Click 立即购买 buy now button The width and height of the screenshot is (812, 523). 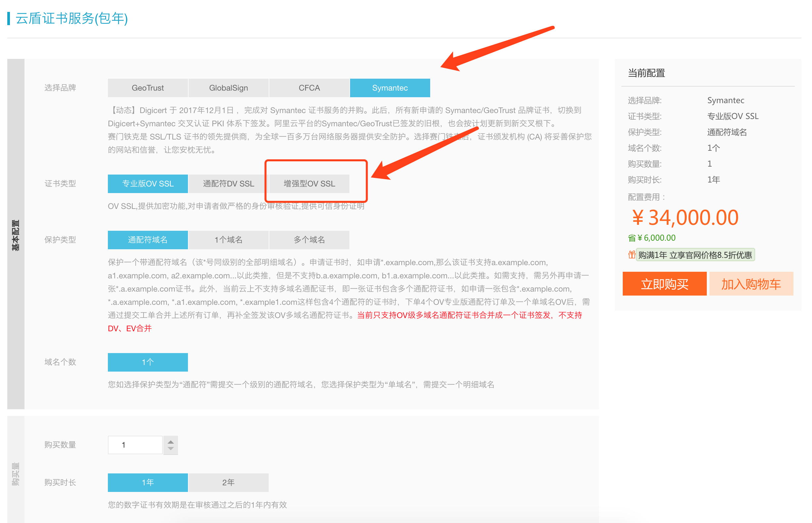[x=664, y=284]
